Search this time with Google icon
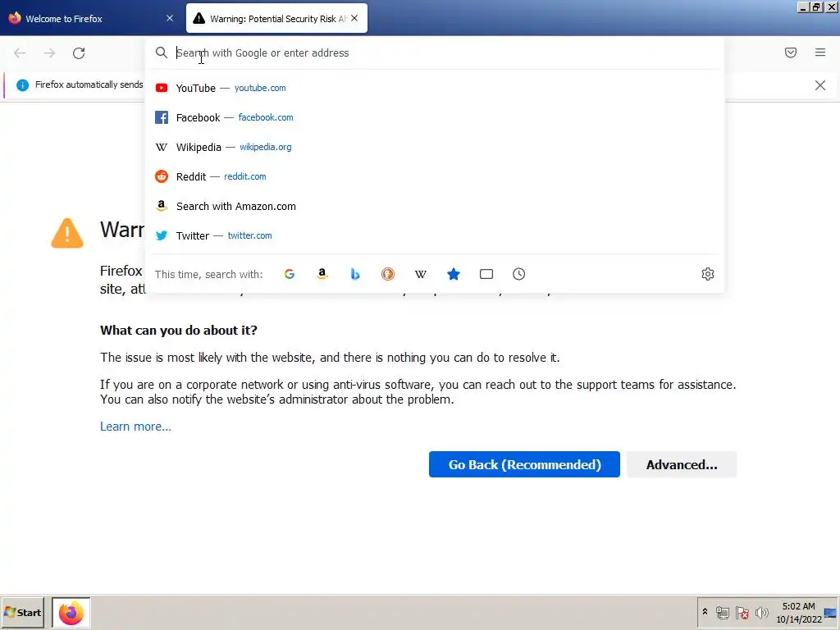Viewport: 840px width, 630px height. (290, 274)
